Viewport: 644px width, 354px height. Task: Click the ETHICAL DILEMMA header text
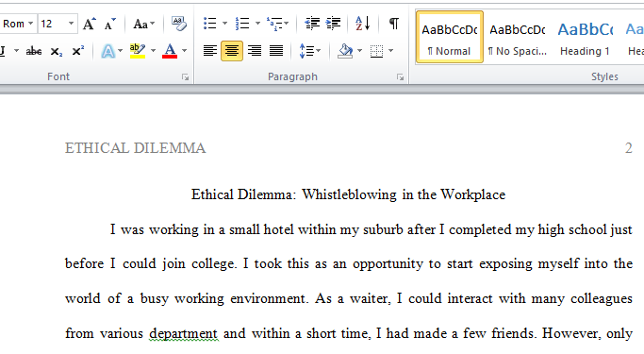coord(136,148)
